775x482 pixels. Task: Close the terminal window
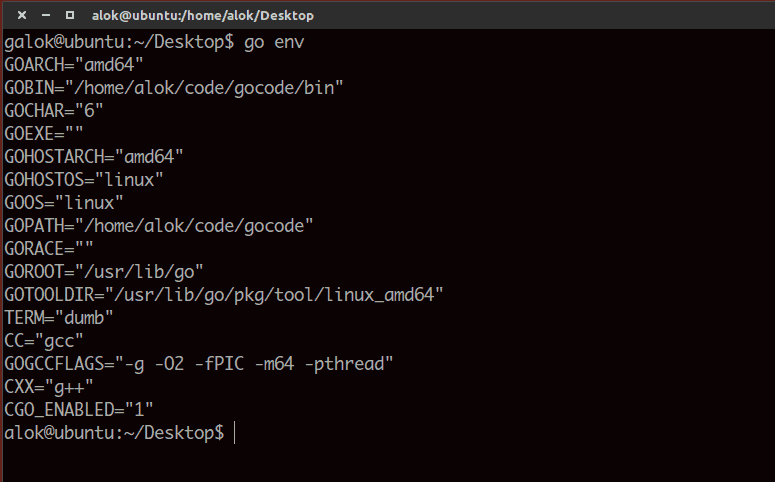tap(22, 15)
